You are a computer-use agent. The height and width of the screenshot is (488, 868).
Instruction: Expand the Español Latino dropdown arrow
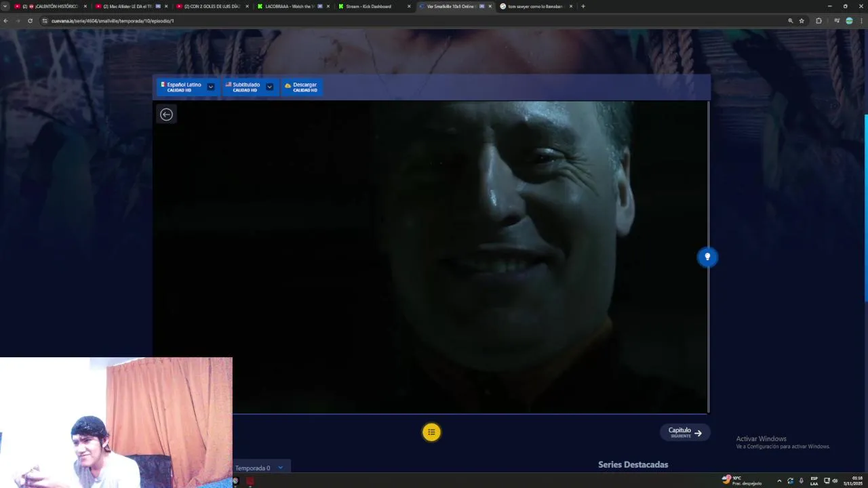211,87
